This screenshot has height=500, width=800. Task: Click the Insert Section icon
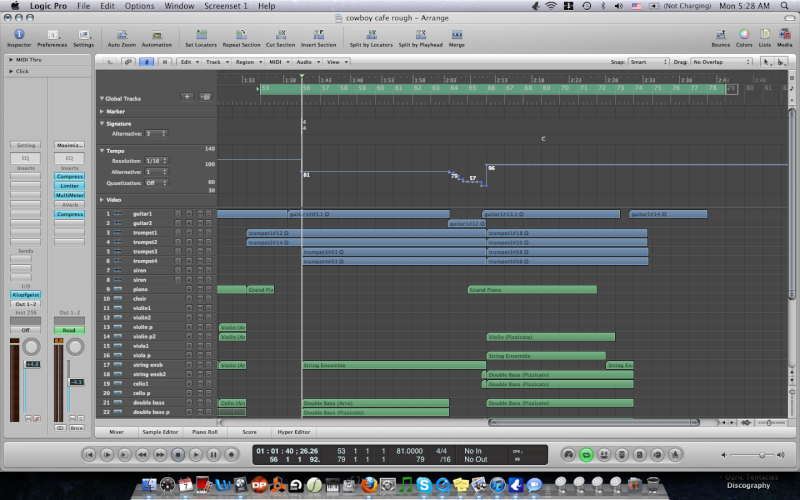pyautogui.click(x=318, y=35)
